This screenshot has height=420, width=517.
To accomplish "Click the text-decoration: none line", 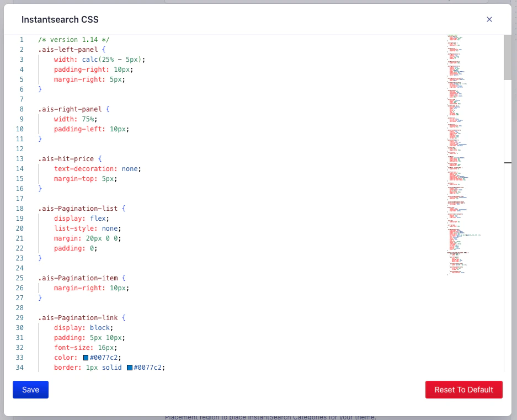I will click(x=97, y=168).
